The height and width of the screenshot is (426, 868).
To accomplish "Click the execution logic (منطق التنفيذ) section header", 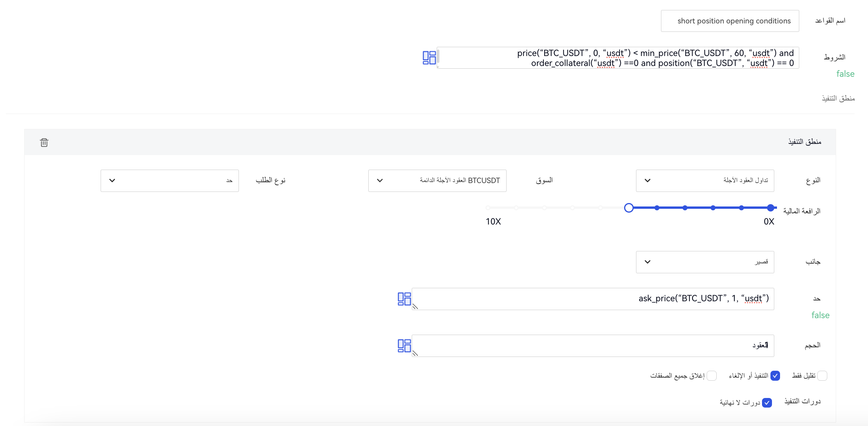I will click(804, 142).
